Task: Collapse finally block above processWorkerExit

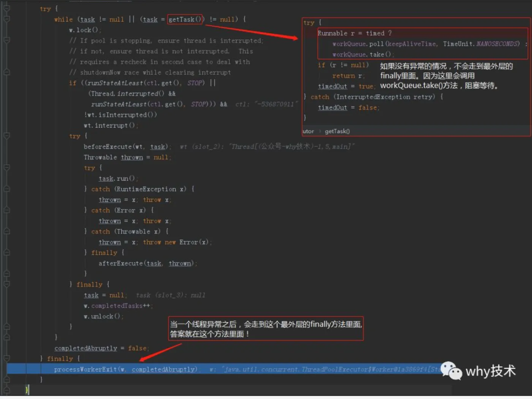Action: pyautogui.click(x=6, y=358)
